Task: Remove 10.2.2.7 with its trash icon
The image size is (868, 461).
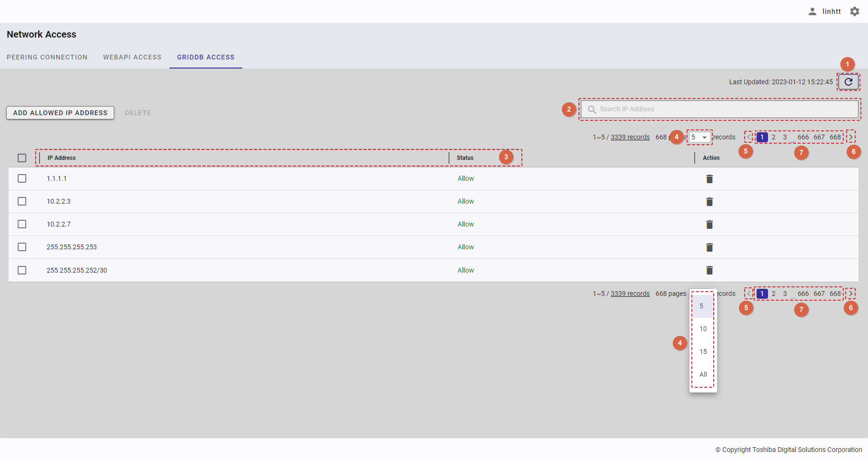Action: pyautogui.click(x=709, y=225)
